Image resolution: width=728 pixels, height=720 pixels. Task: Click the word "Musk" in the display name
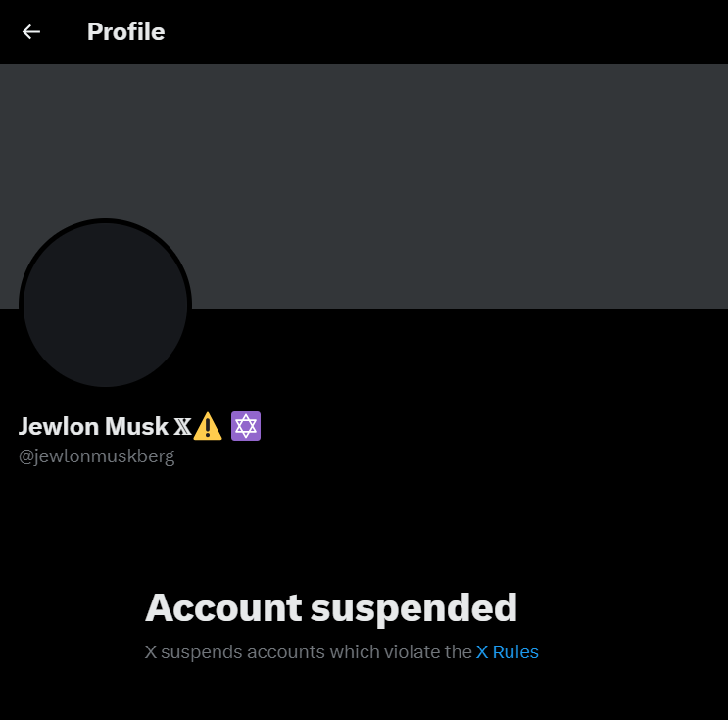(x=136, y=426)
